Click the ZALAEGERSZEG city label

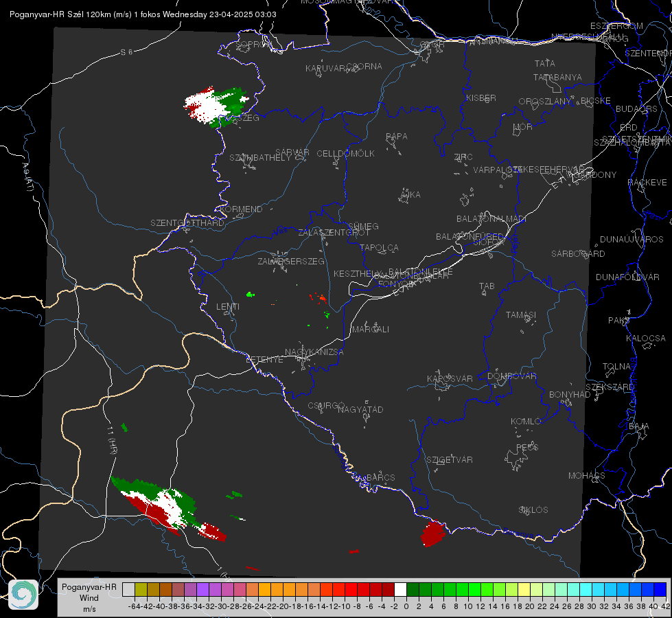click(291, 261)
